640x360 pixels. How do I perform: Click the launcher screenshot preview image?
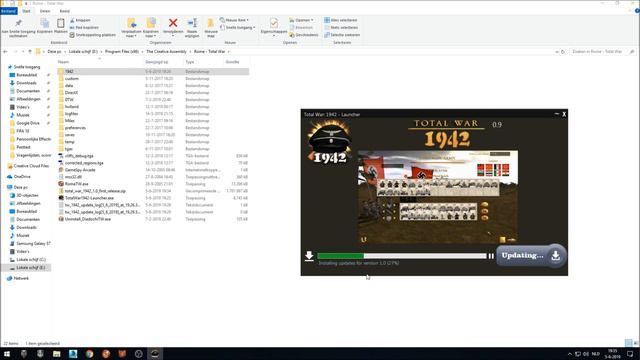click(438, 197)
